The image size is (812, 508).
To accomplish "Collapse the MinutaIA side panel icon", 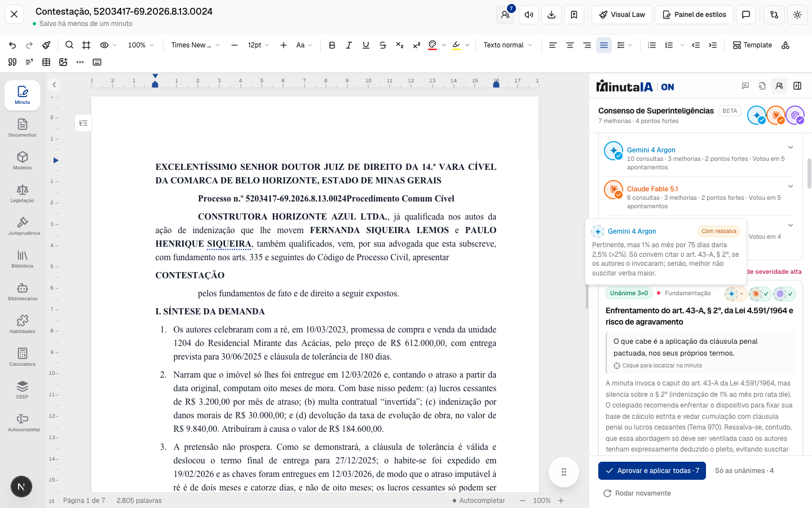I will (797, 86).
